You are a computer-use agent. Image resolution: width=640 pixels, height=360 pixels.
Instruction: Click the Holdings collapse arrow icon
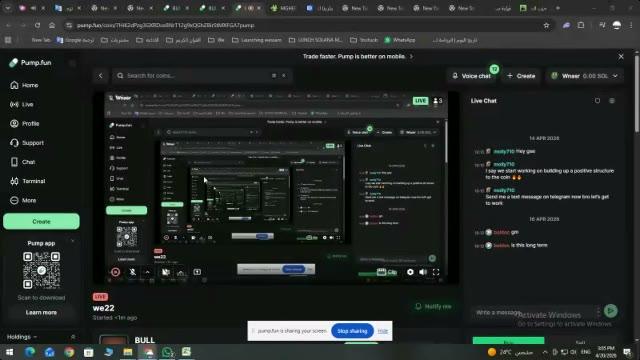point(73,337)
